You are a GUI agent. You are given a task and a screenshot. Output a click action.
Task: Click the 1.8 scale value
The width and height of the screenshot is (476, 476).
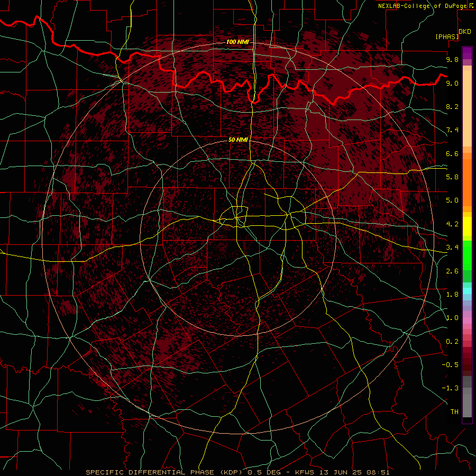452,295
